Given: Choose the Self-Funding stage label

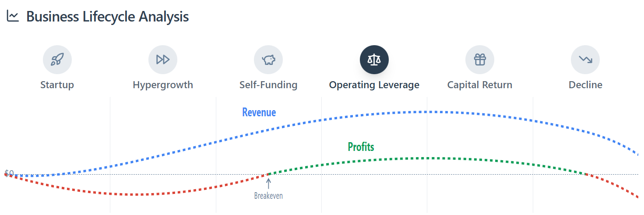Looking at the screenshot, I should (x=268, y=85).
